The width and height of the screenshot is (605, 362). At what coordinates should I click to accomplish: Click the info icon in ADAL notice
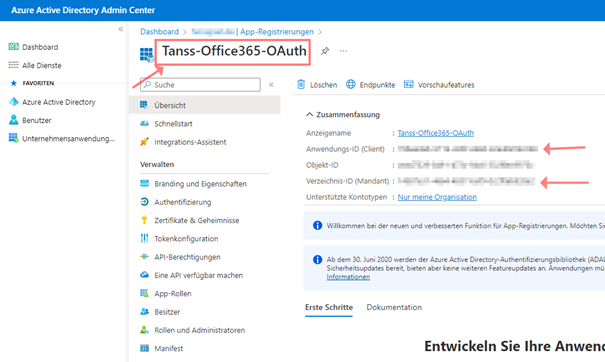pos(317,259)
